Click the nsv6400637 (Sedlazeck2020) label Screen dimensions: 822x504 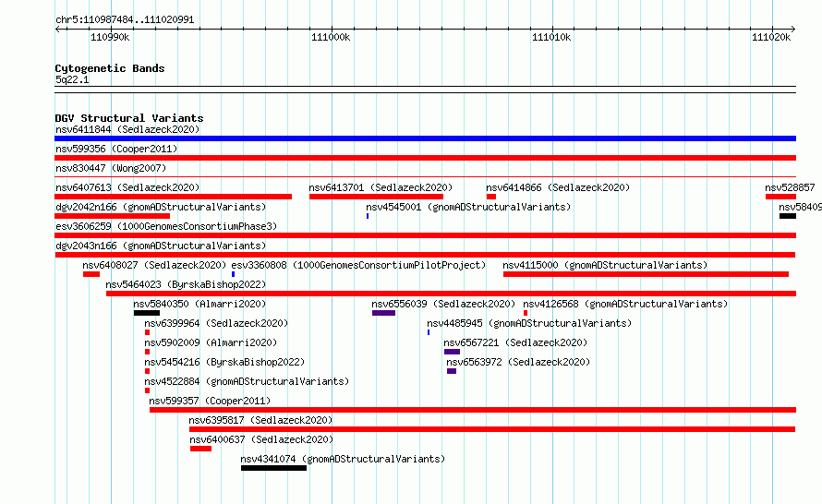(x=261, y=439)
